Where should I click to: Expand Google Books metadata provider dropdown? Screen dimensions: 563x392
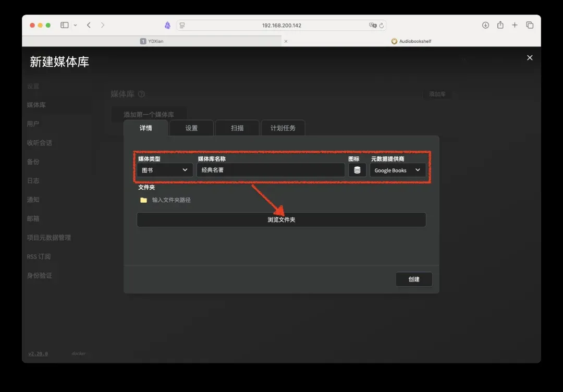pyautogui.click(x=398, y=170)
